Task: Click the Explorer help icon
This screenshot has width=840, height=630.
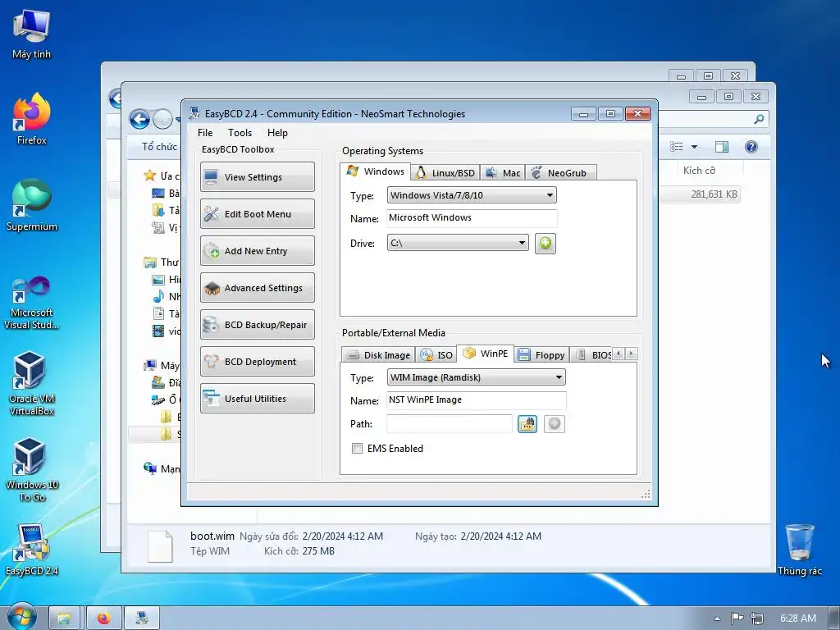Action: click(x=751, y=147)
